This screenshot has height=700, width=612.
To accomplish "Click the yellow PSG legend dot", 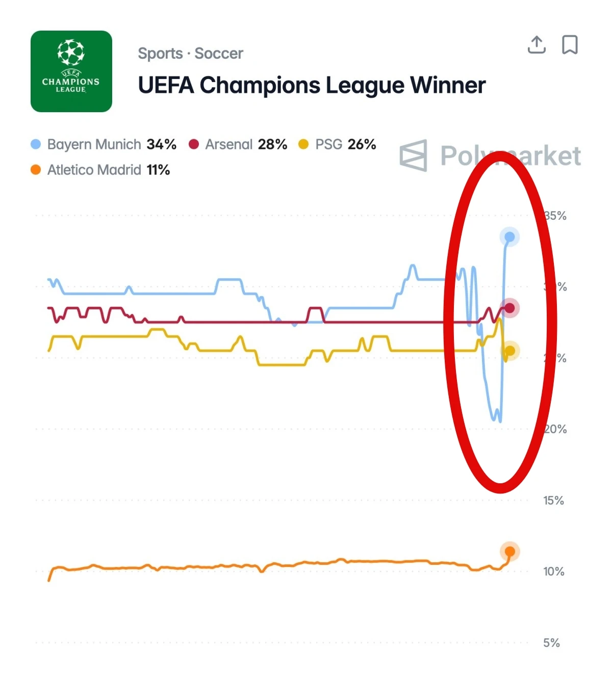I will [x=303, y=144].
